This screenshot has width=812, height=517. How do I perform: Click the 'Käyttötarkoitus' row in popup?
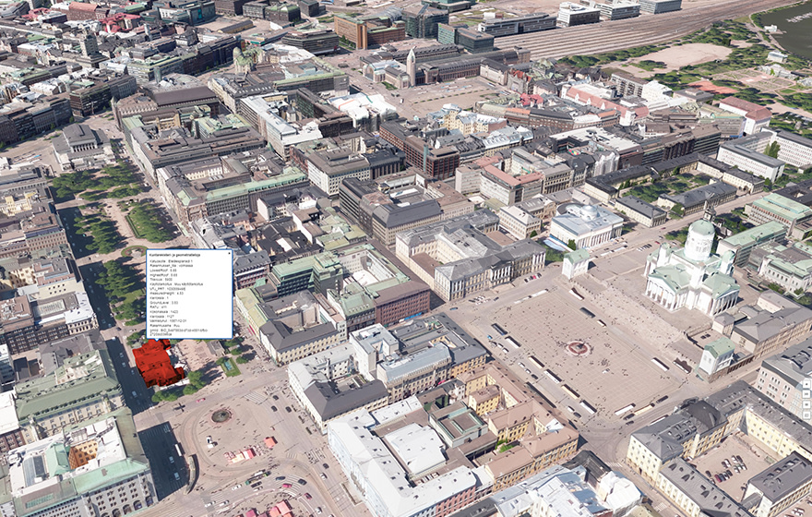tap(176, 284)
